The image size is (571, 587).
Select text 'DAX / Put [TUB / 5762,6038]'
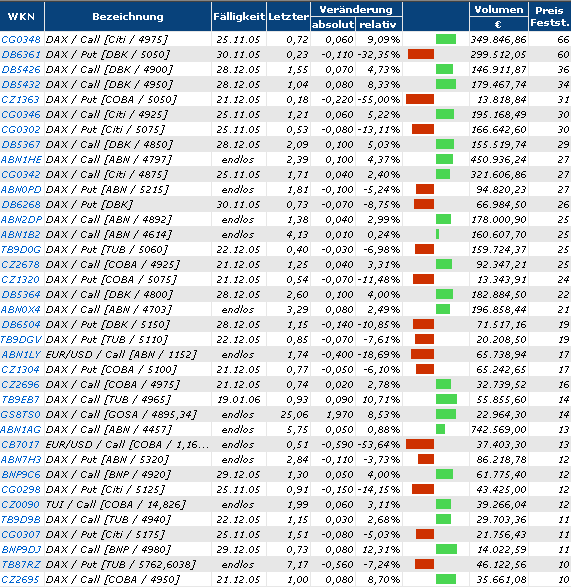point(121,564)
